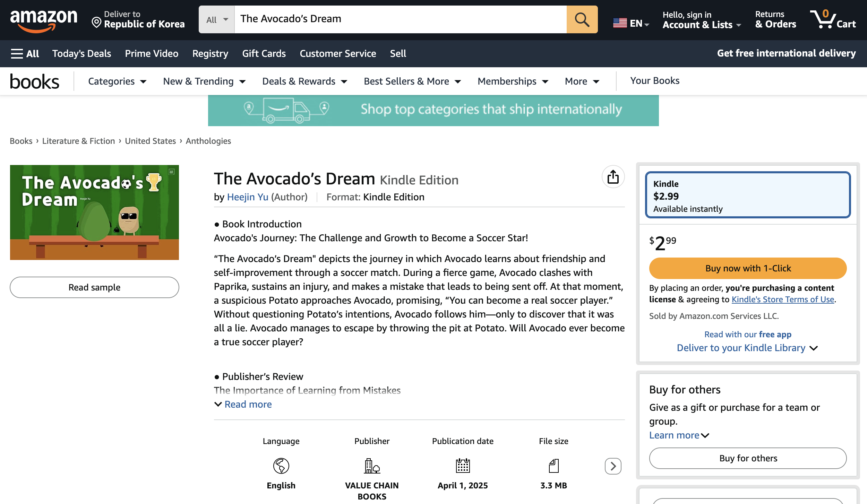Click the 3.3 MB file size text

click(553, 485)
